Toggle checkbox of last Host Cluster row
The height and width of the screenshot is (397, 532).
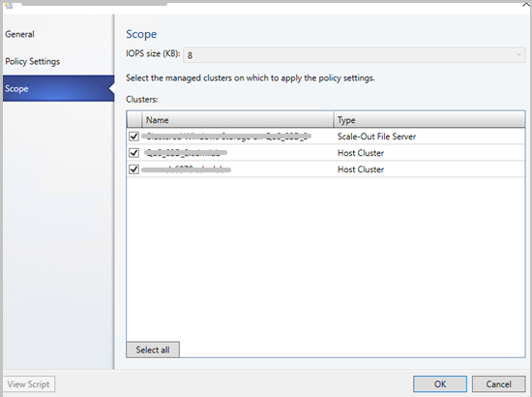(134, 169)
